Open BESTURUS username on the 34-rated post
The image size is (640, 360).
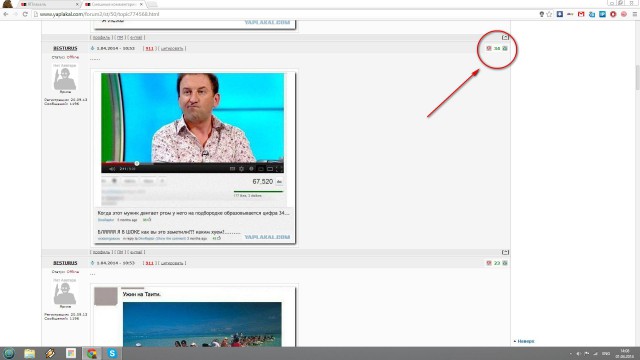tap(65, 48)
